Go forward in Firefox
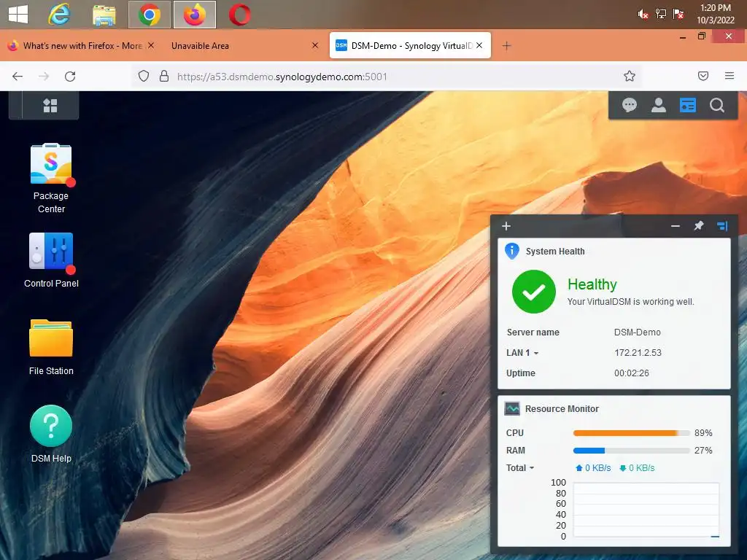The width and height of the screenshot is (747, 560). tap(44, 76)
